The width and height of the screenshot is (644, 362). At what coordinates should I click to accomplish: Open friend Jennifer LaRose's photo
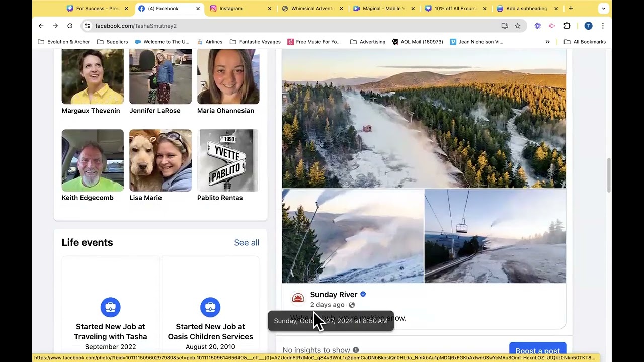[x=160, y=76]
